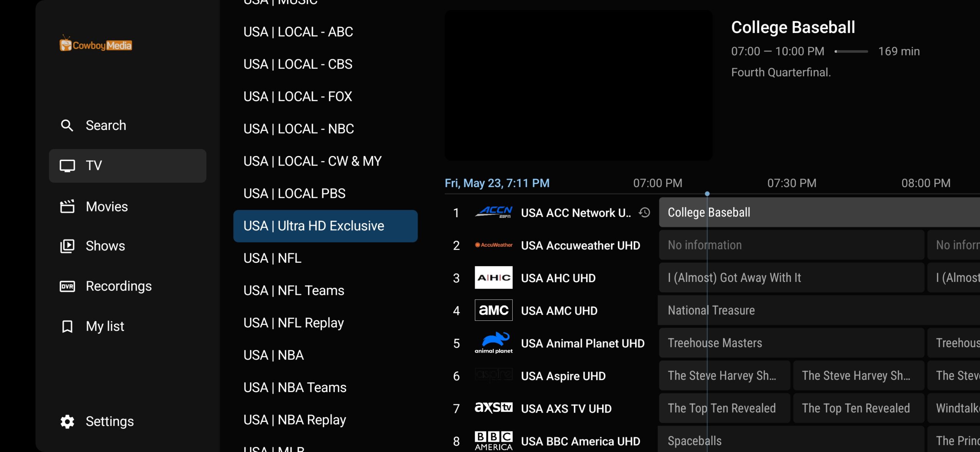Click the AXS TV channel logo
This screenshot has height=452, width=980.
pos(493,408)
